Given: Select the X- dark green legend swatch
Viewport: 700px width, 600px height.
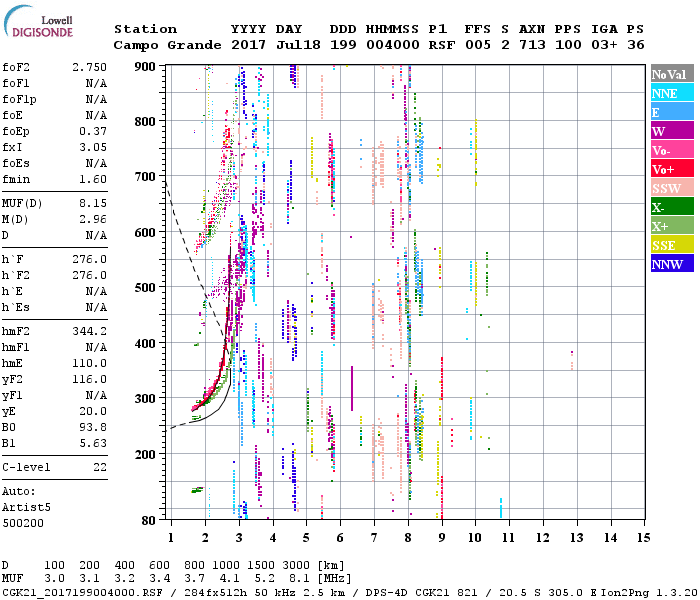Looking at the screenshot, I should click(672, 207).
